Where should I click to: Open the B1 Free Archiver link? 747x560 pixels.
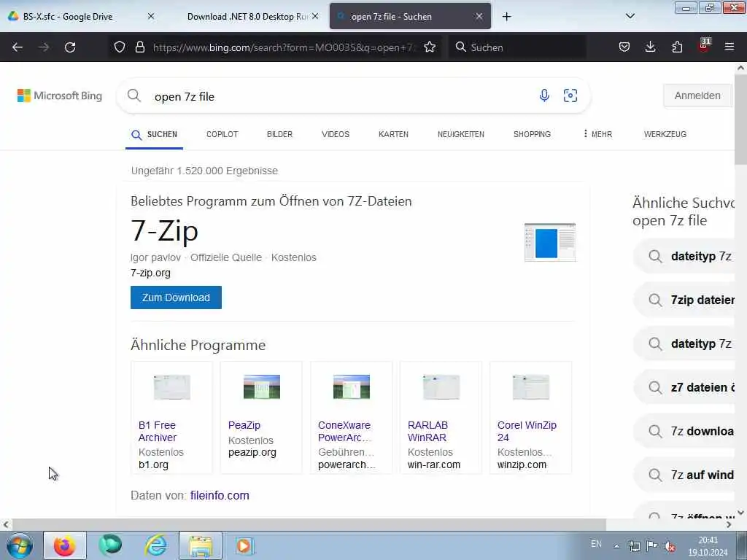pyautogui.click(x=158, y=432)
